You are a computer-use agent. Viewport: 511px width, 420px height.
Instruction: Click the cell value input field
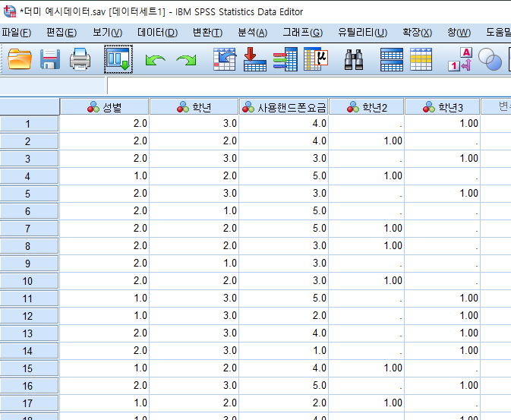309,86
